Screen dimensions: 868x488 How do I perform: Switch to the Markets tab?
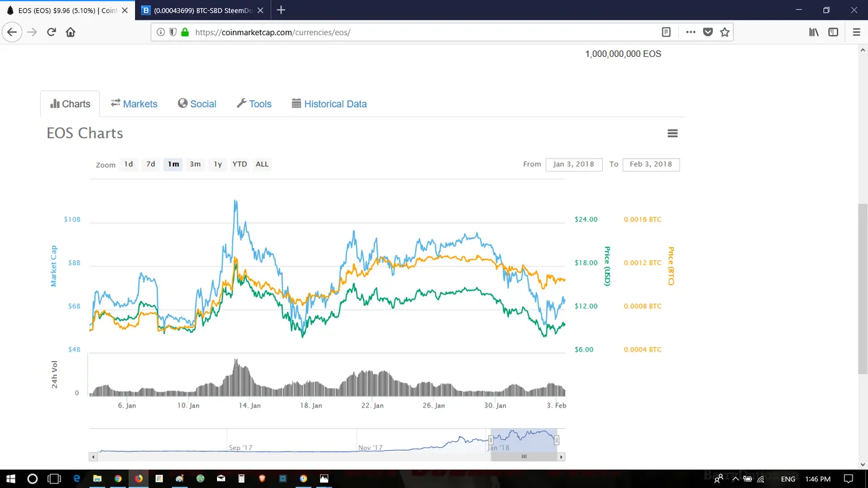(x=134, y=104)
